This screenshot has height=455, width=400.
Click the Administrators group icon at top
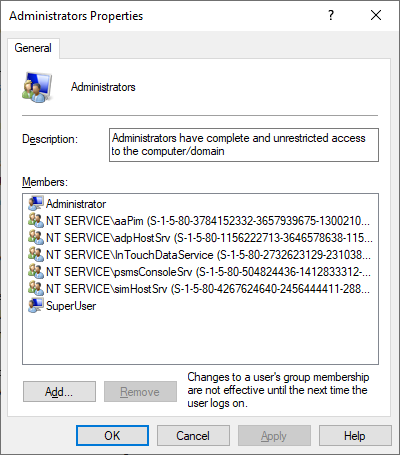pos(37,87)
